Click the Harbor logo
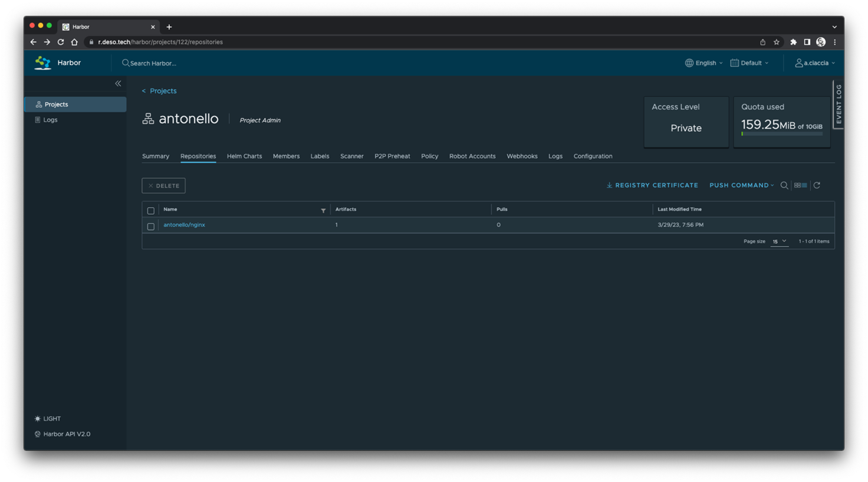 43,63
